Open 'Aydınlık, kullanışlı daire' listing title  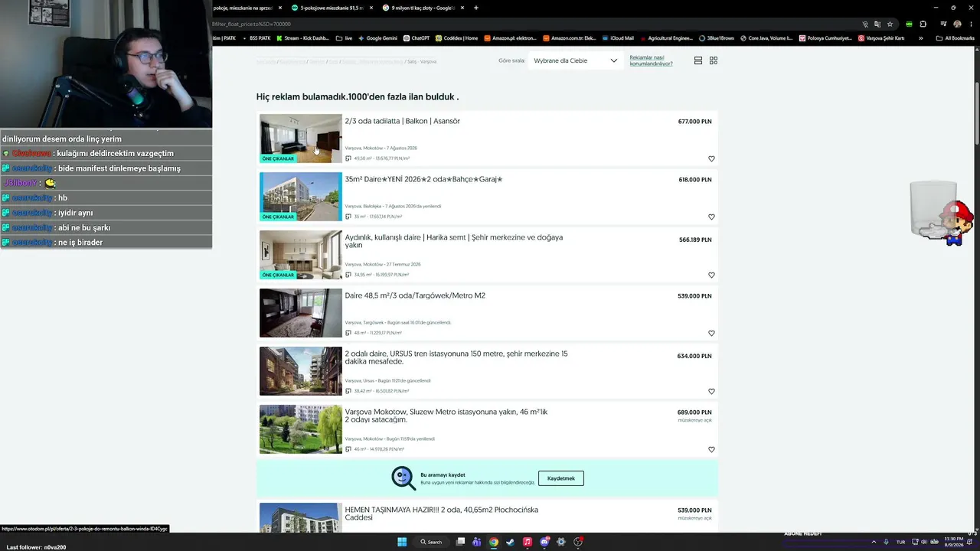point(454,241)
